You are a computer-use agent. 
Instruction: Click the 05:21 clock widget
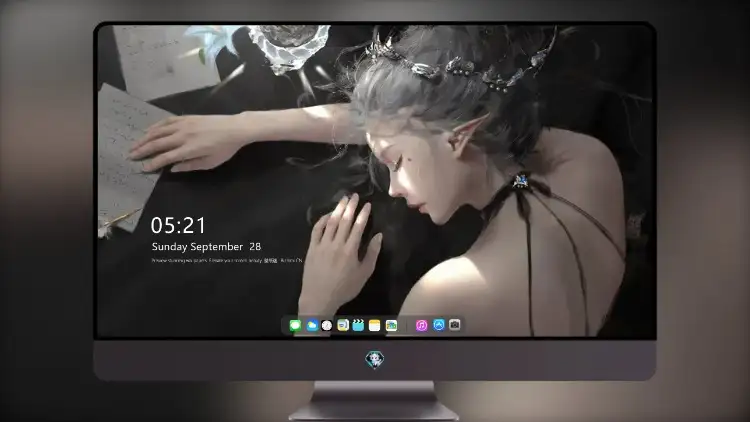pyautogui.click(x=178, y=225)
